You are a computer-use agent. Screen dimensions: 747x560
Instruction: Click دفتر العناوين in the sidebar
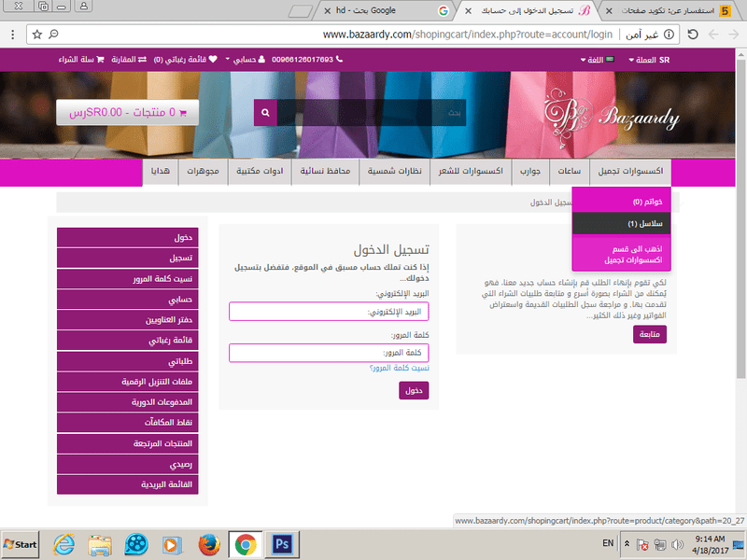[x=128, y=319]
